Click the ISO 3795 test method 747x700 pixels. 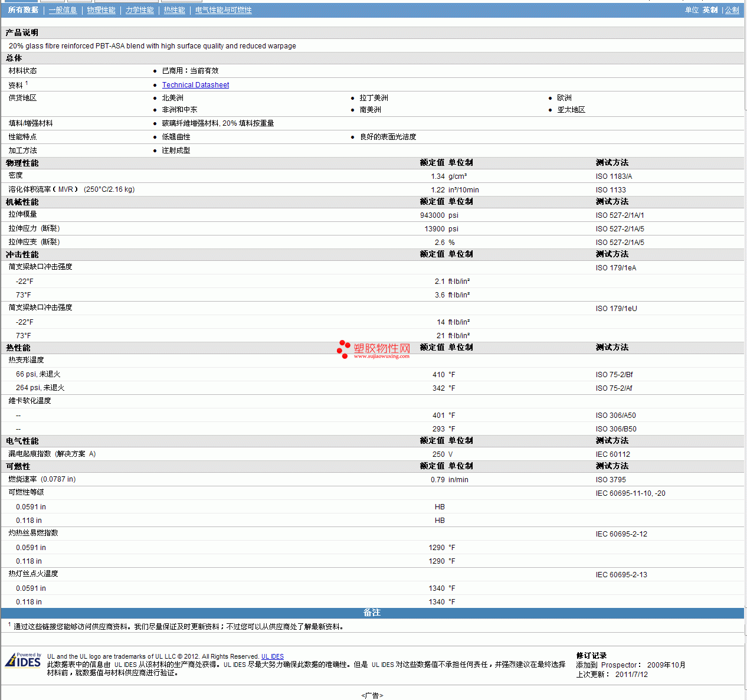click(611, 480)
